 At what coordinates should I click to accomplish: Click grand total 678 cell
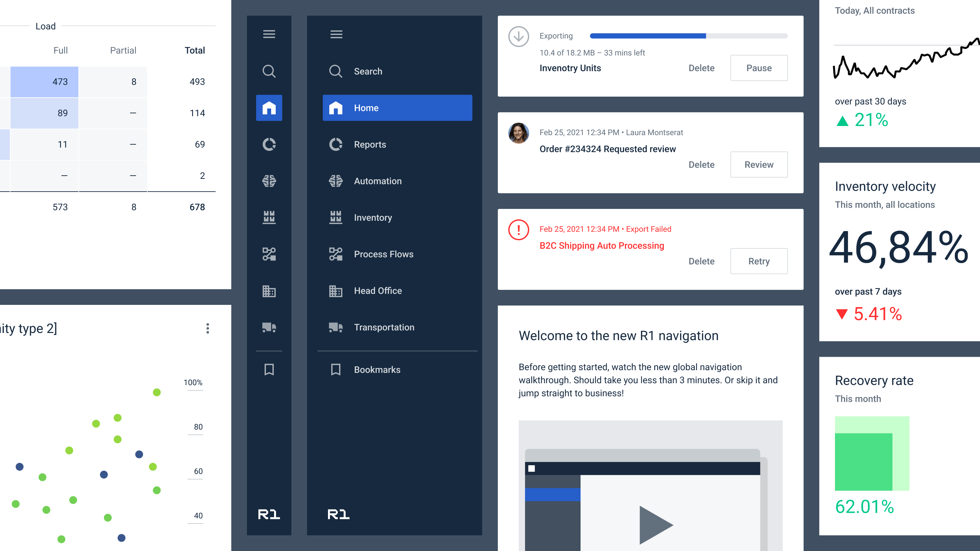[x=197, y=207]
